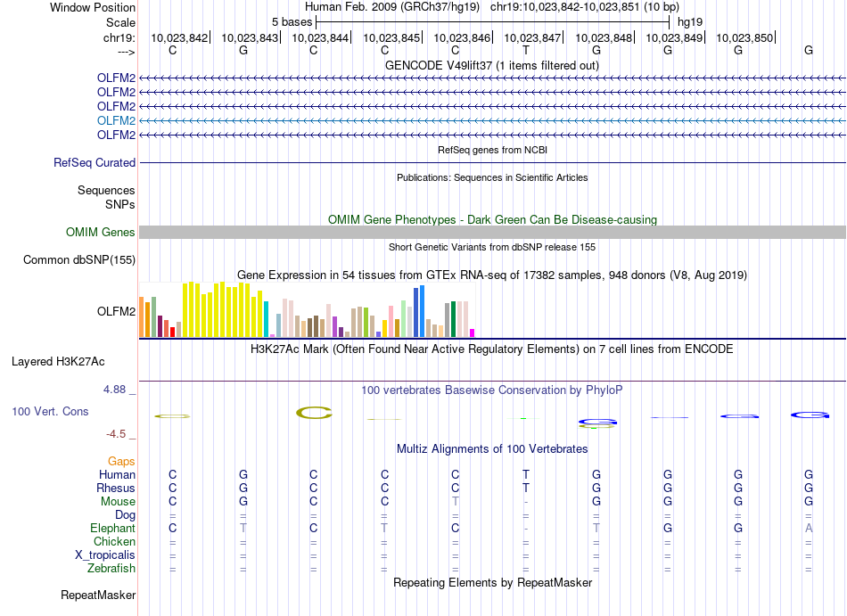Click the '4.88' PhyloP upper scale value
Viewport: 847px width, 616px height.
tap(114, 390)
